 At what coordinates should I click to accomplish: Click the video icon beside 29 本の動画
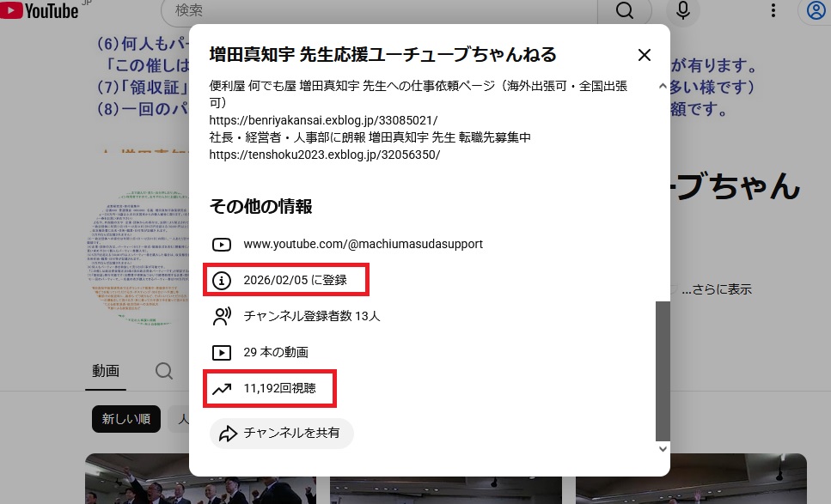222,352
